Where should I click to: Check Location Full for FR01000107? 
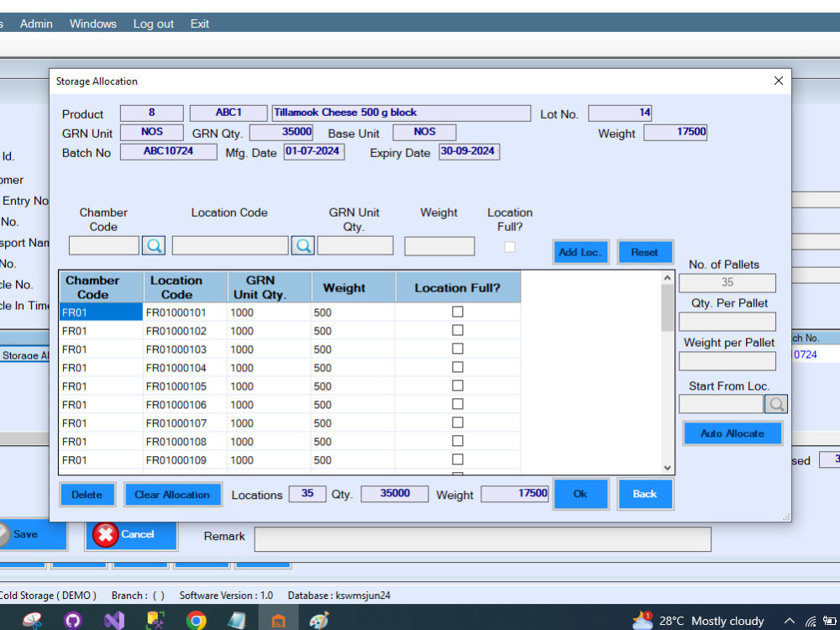458,423
